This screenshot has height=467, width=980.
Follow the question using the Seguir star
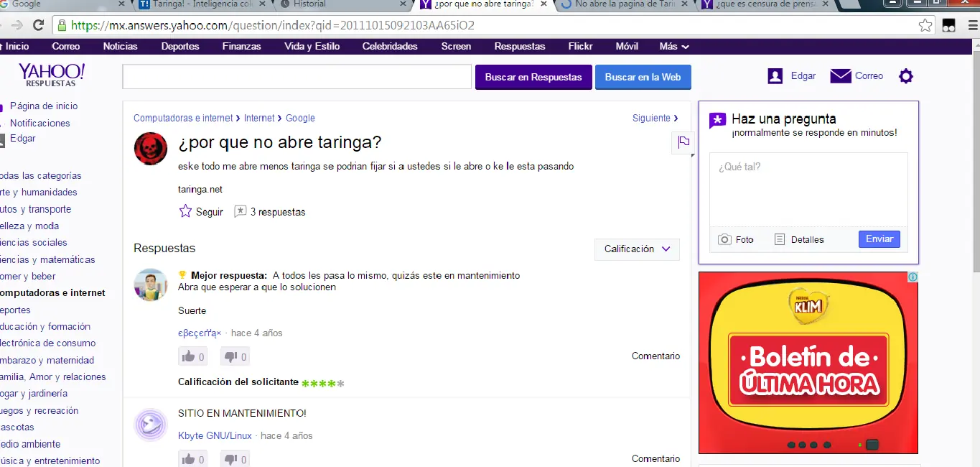click(x=185, y=211)
